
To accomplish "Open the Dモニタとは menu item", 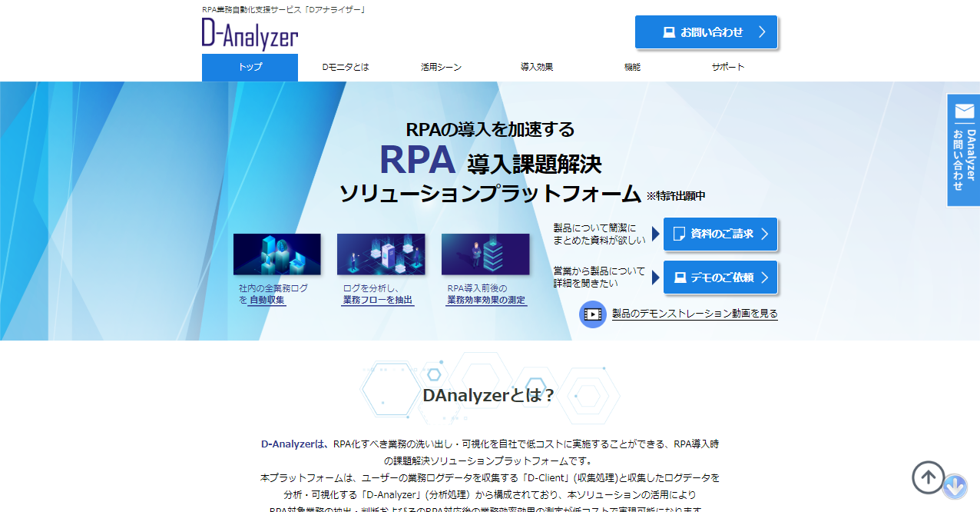I will [x=346, y=68].
